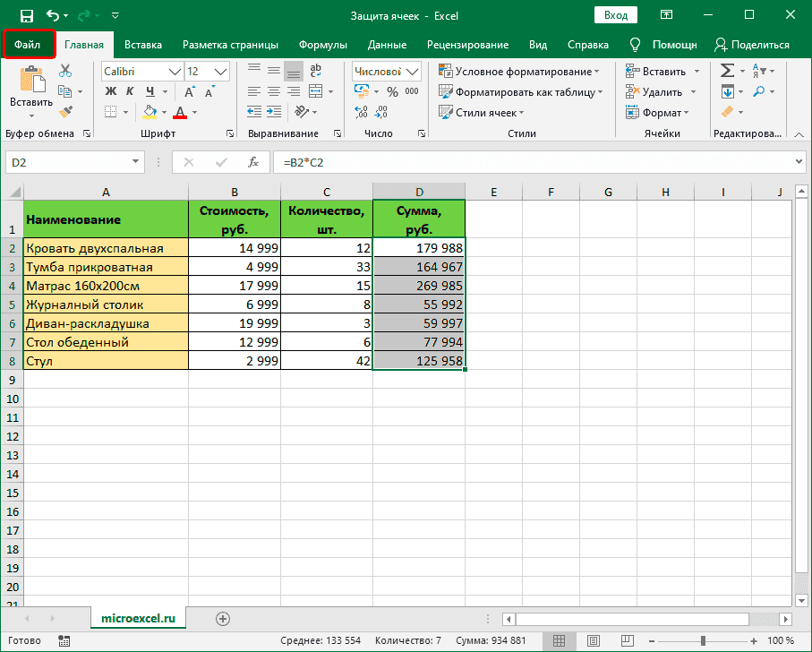
Task: Click the Percent Style icon
Action: click(x=391, y=91)
